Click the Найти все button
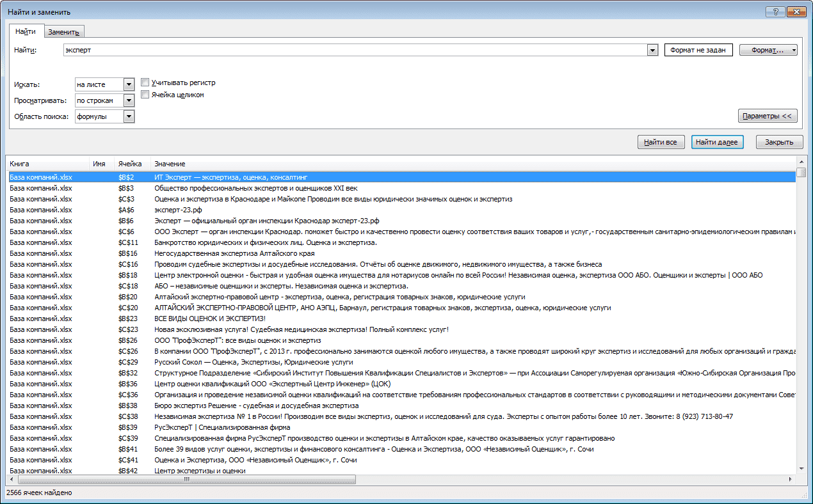This screenshot has height=504, width=813. [661, 142]
